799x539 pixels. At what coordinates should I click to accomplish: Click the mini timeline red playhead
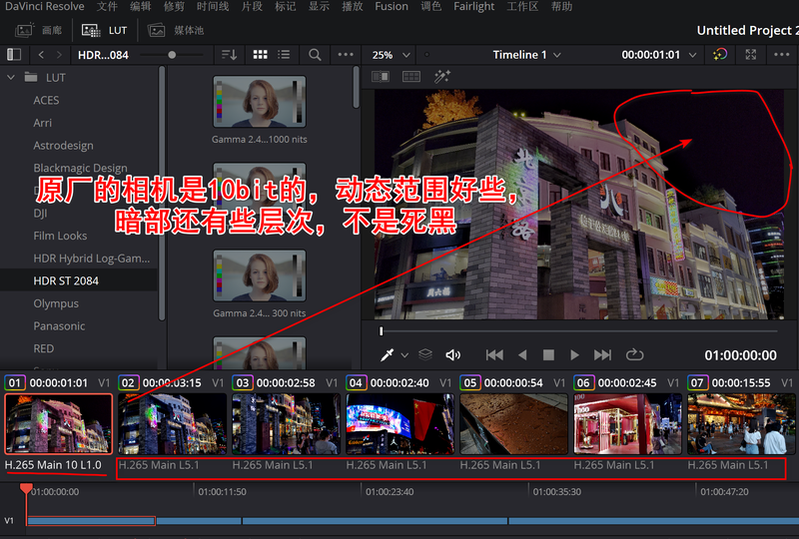click(26, 489)
